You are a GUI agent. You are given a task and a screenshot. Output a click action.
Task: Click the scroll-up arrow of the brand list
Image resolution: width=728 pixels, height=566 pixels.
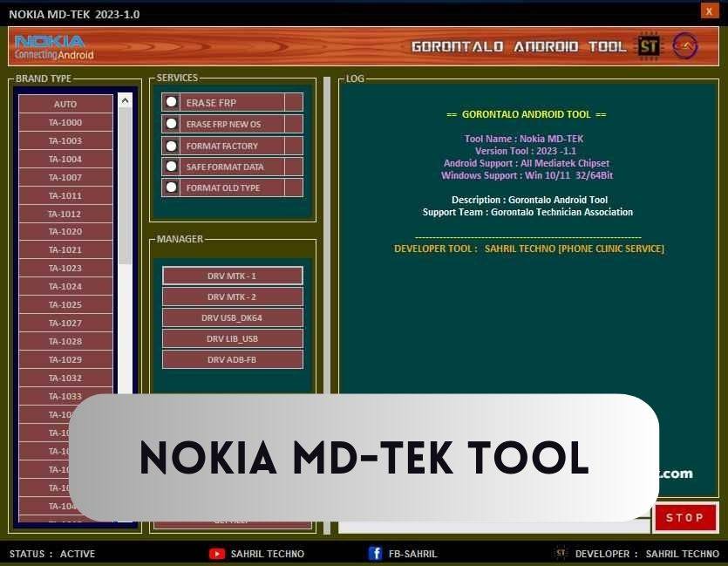coord(125,99)
